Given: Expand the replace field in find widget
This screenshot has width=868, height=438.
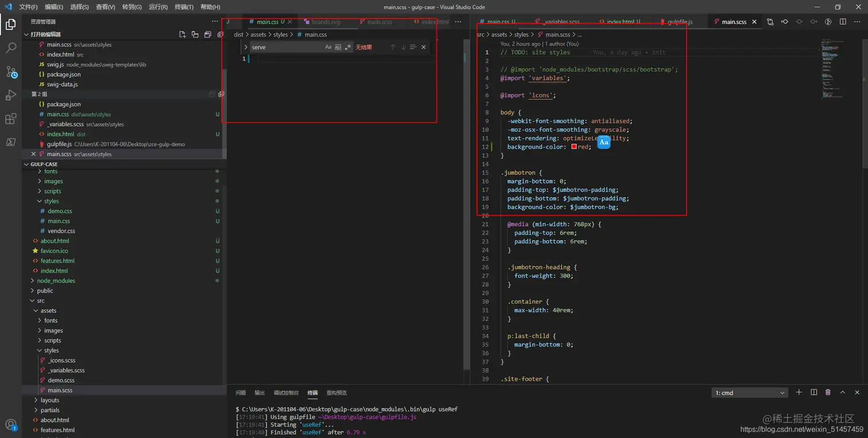Looking at the screenshot, I should [x=246, y=47].
